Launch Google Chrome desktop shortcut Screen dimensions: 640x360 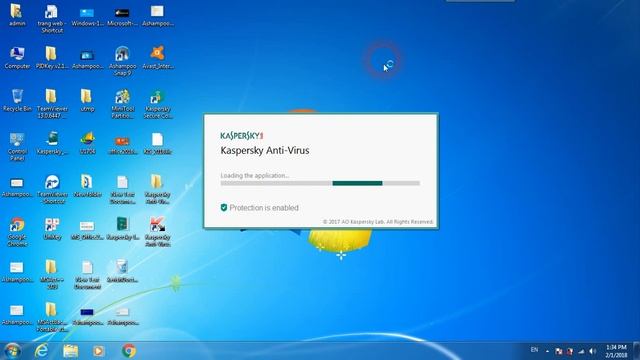coord(17,231)
